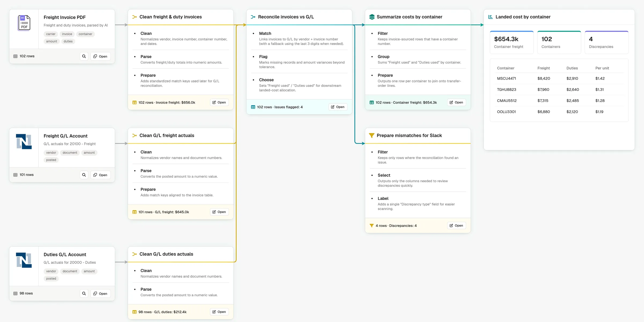The width and height of the screenshot is (644, 322).
Task: Click merge icon of Clean G/L freight actuals
Action: click(x=134, y=136)
